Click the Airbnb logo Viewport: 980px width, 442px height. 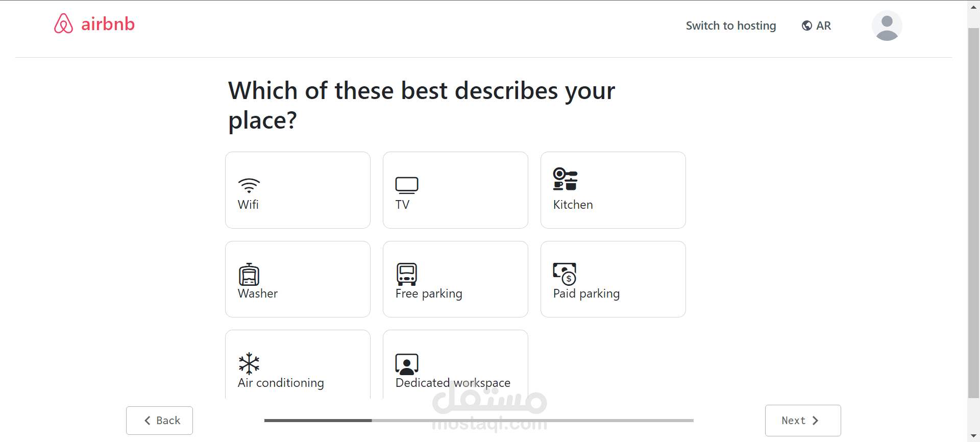pos(94,24)
